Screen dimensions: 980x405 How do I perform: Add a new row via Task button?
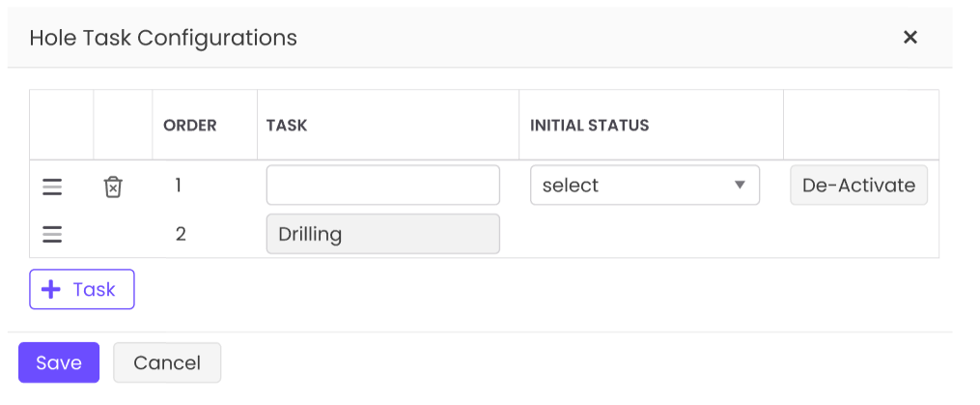tap(82, 289)
